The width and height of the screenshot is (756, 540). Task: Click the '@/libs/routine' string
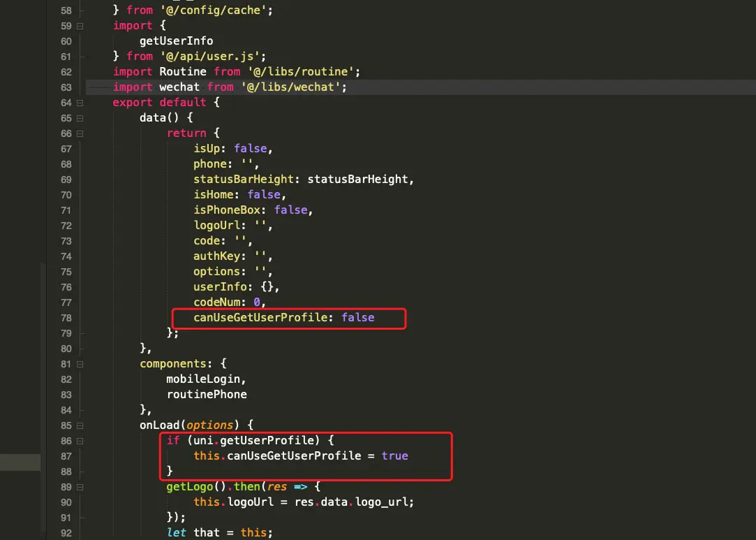[300, 72]
